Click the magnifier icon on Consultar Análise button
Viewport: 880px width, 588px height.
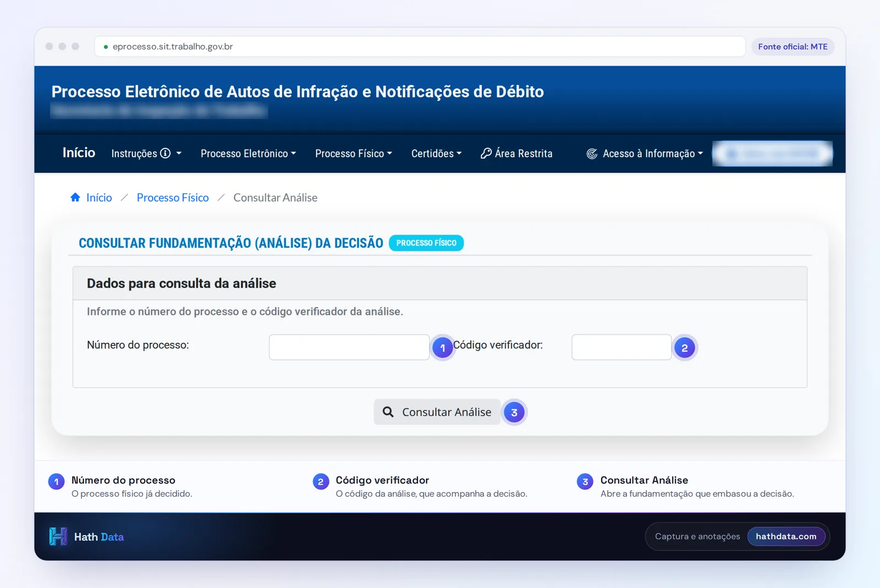(x=388, y=412)
